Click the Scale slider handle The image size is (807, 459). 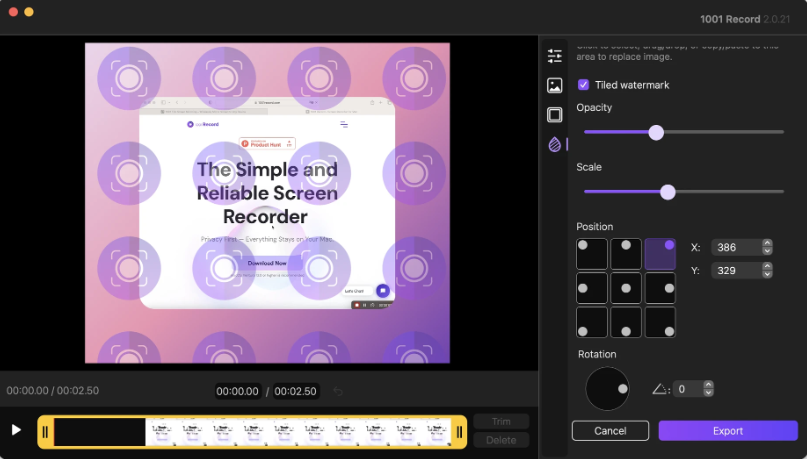pyautogui.click(x=668, y=192)
